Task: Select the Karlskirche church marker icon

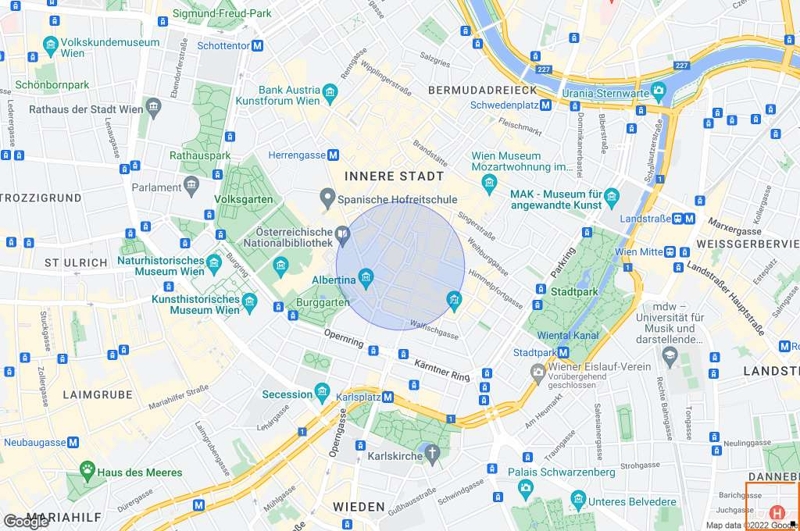Action: pos(433,454)
